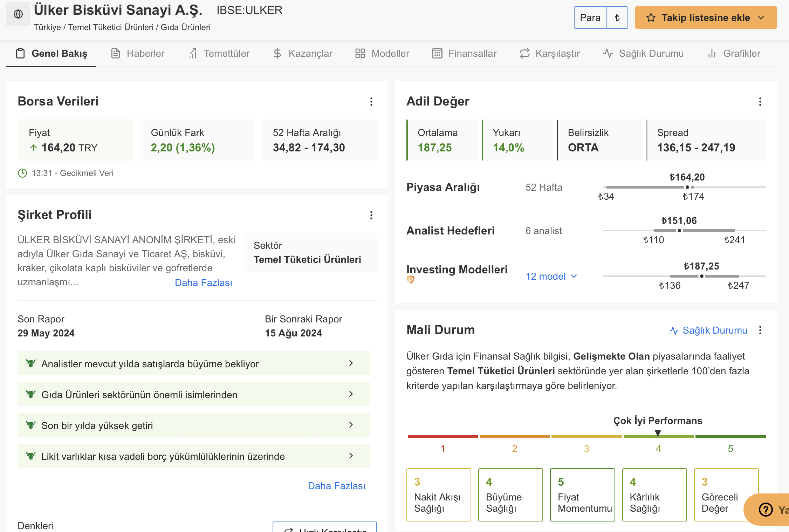Click the Belirsizlik ORTA card
The image size is (789, 532).
[599, 140]
